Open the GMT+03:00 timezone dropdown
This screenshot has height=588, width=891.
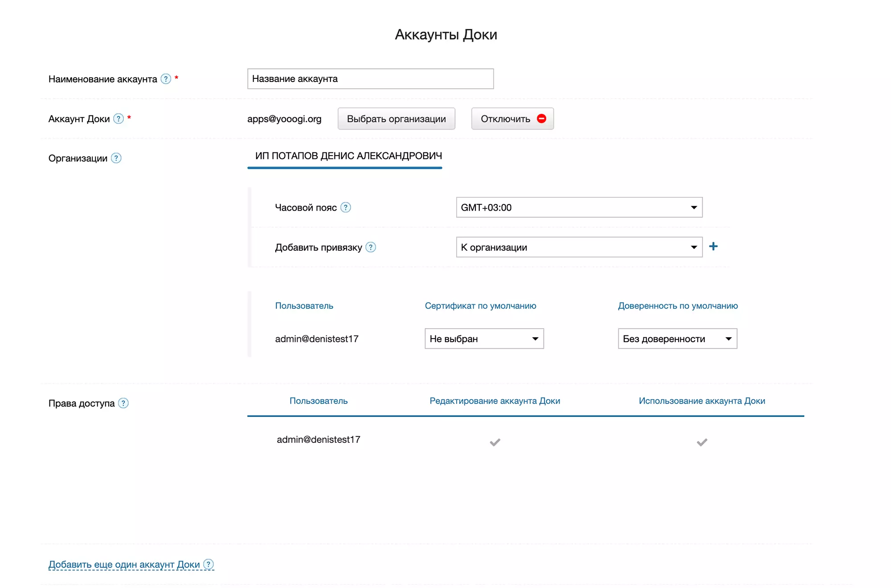579,207
